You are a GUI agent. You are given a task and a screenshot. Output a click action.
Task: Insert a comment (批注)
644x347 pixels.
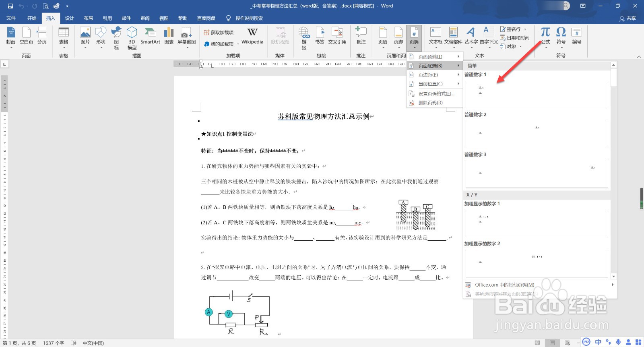click(361, 36)
